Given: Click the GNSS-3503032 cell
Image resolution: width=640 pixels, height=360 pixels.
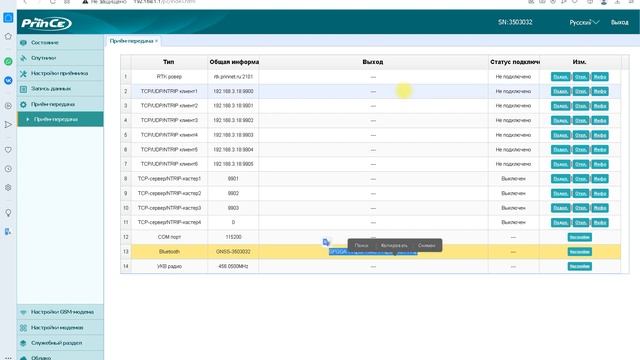Looking at the screenshot, I should (233, 252).
